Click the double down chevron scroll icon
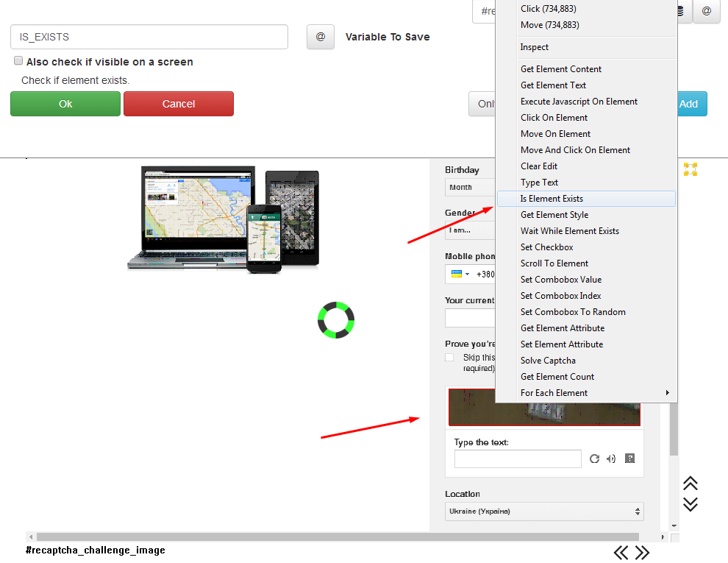This screenshot has width=728, height=563. (x=690, y=504)
